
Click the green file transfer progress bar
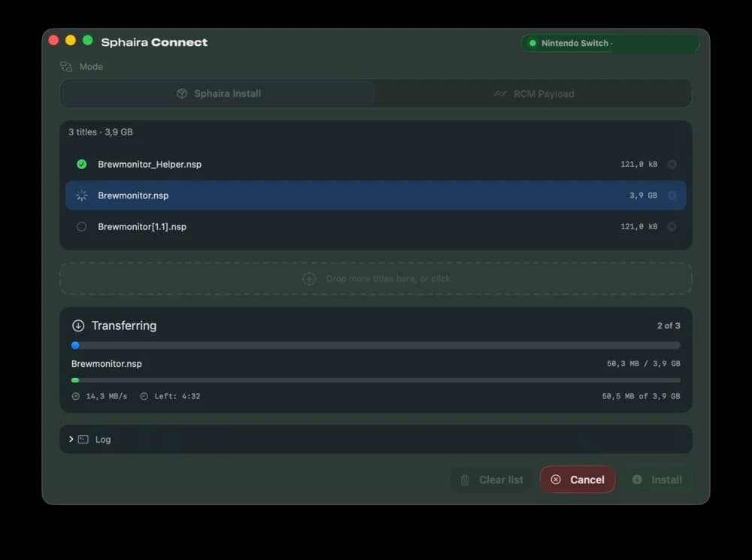[375, 380]
